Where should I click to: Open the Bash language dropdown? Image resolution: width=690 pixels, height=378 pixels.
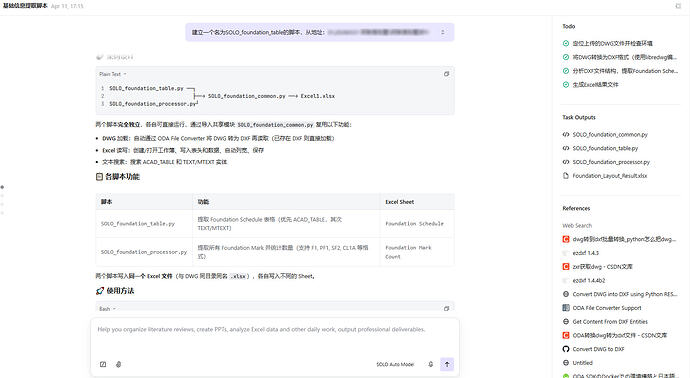click(107, 309)
